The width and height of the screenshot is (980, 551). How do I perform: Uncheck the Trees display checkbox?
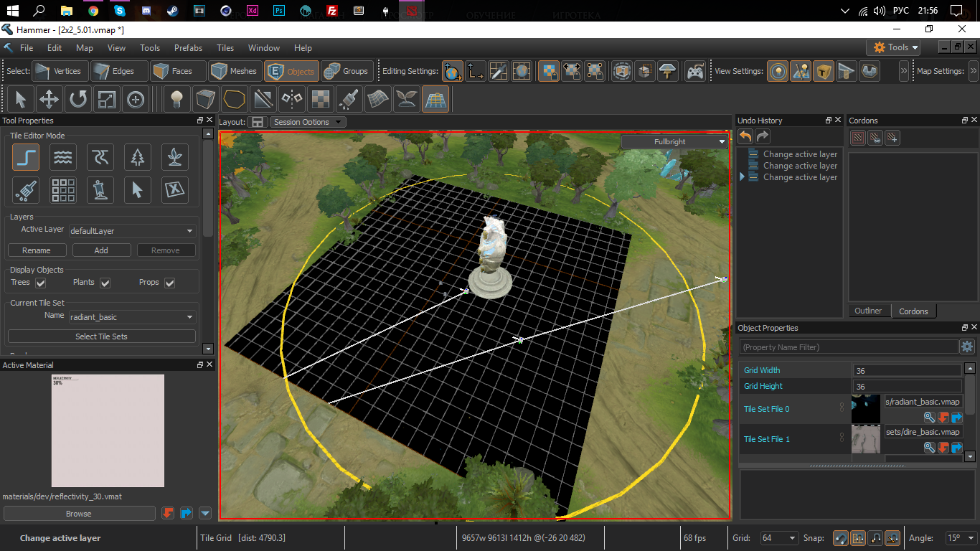click(x=41, y=283)
